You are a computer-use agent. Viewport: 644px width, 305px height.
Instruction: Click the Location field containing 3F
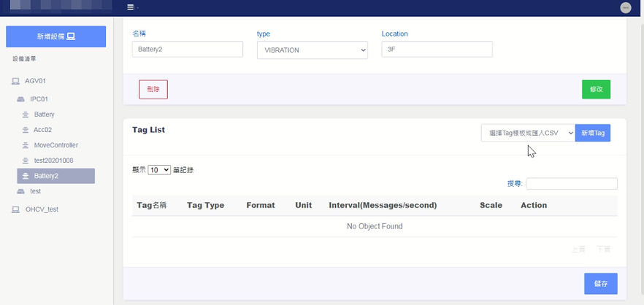tap(437, 50)
